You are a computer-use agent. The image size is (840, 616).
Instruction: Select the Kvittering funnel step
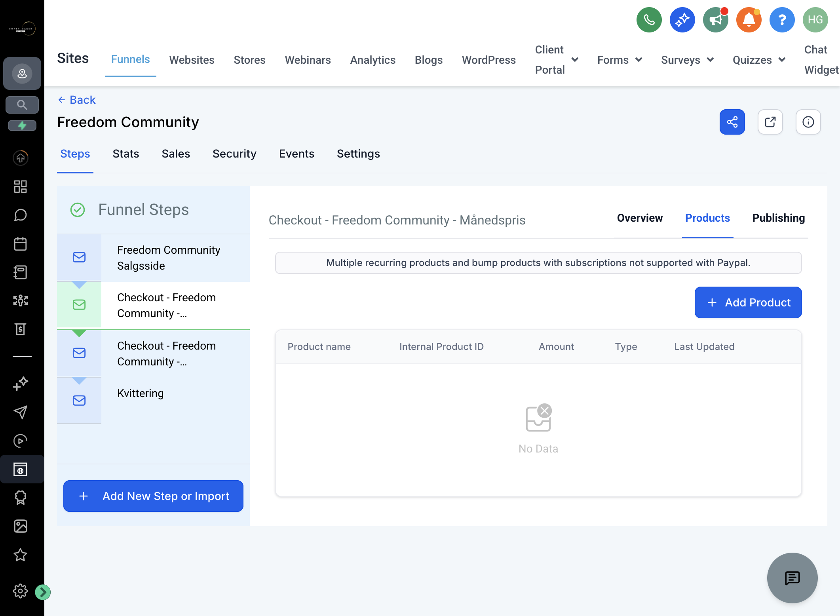(154, 400)
